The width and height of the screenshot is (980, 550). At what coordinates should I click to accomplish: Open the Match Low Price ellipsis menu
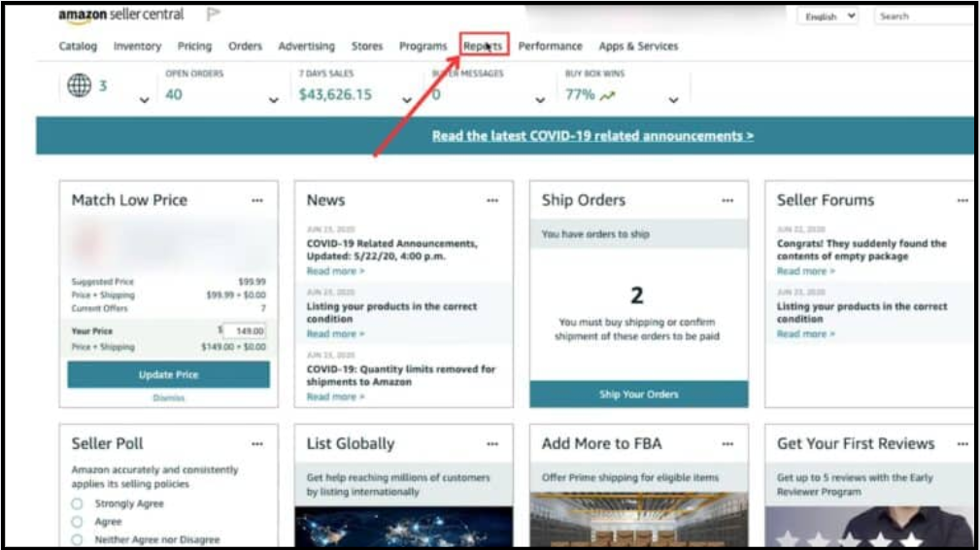(x=257, y=200)
